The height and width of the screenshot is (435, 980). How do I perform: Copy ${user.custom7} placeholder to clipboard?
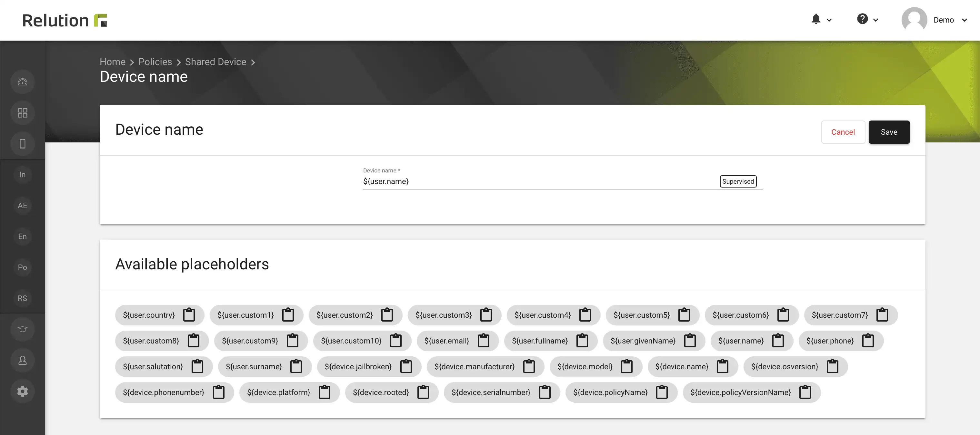[882, 315]
